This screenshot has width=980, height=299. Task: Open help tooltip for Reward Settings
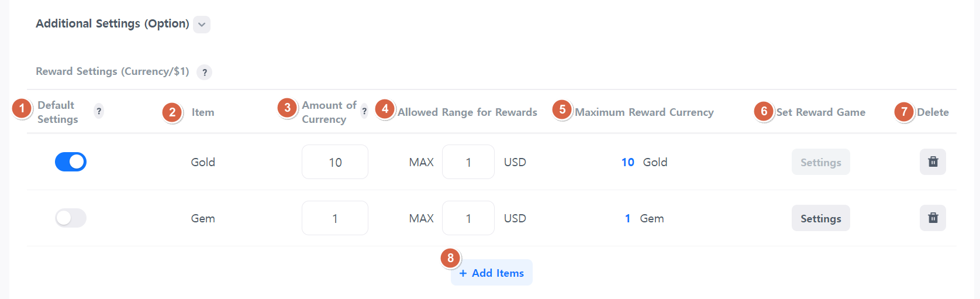pyautogui.click(x=204, y=73)
